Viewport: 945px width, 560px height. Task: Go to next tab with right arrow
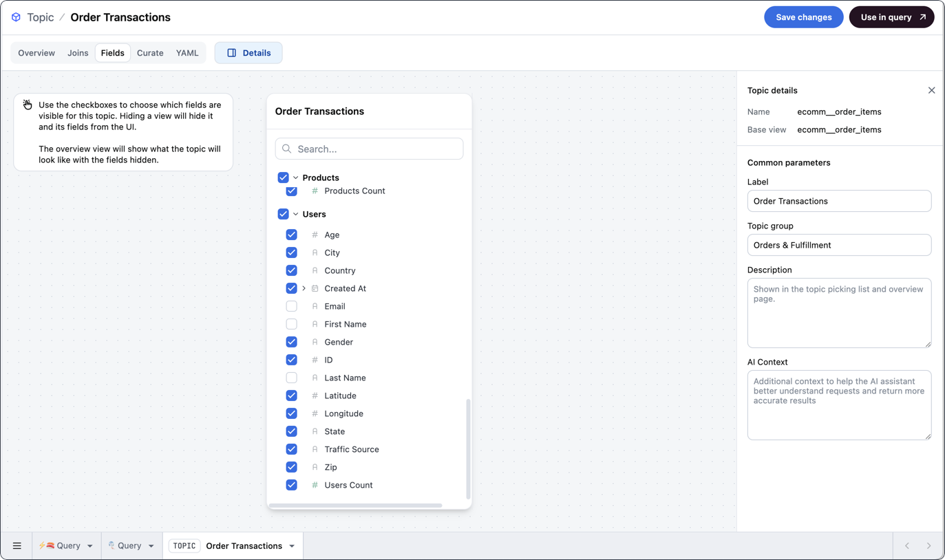(928, 546)
